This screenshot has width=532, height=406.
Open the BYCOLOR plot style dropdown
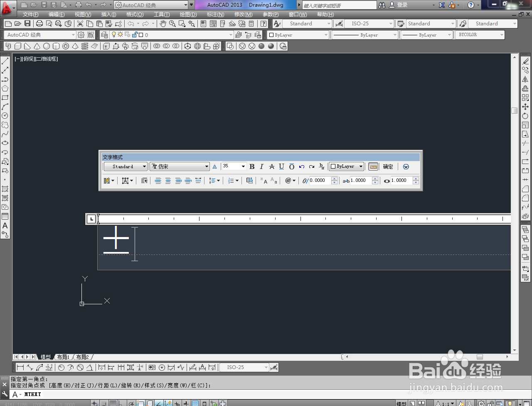click(x=480, y=35)
